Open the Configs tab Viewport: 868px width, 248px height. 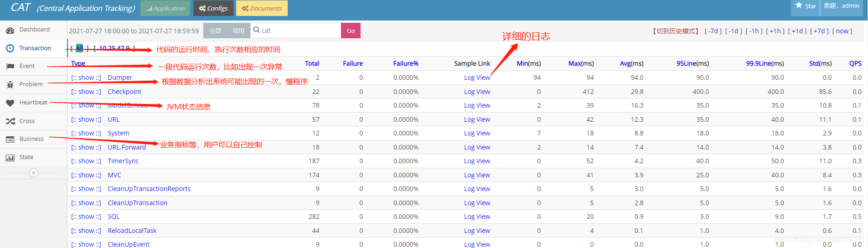[x=213, y=8]
